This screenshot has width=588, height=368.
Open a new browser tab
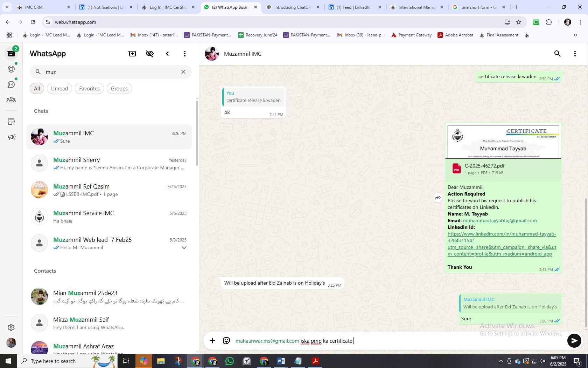[516, 7]
